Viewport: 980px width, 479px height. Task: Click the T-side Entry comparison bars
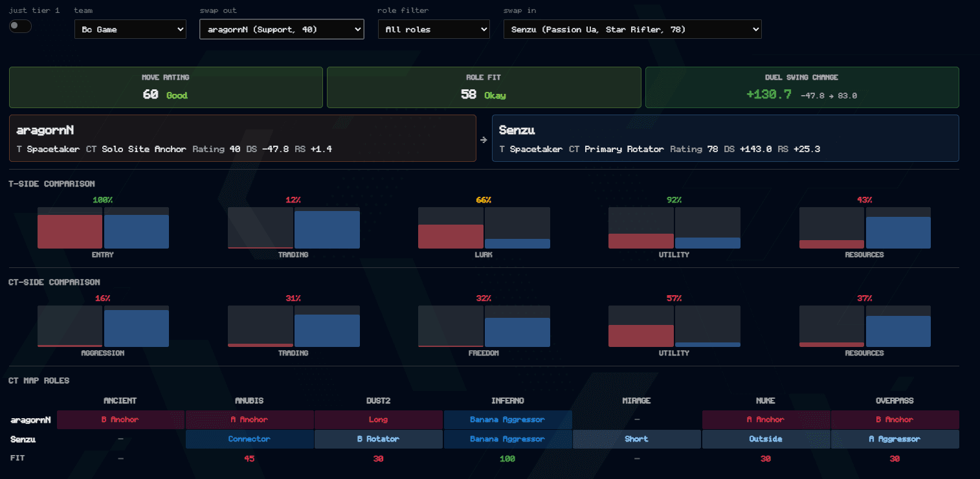[x=103, y=228]
